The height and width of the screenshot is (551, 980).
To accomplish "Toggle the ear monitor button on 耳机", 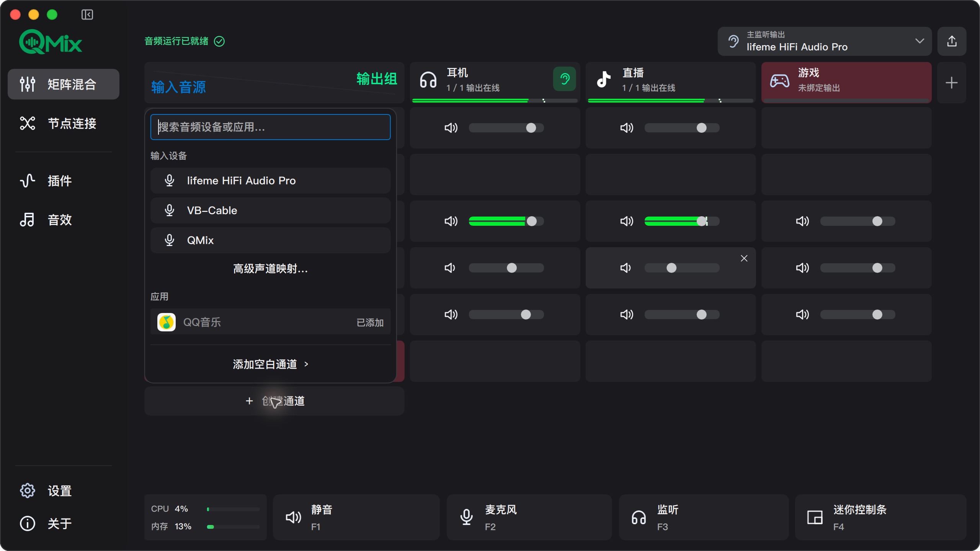I will [565, 79].
